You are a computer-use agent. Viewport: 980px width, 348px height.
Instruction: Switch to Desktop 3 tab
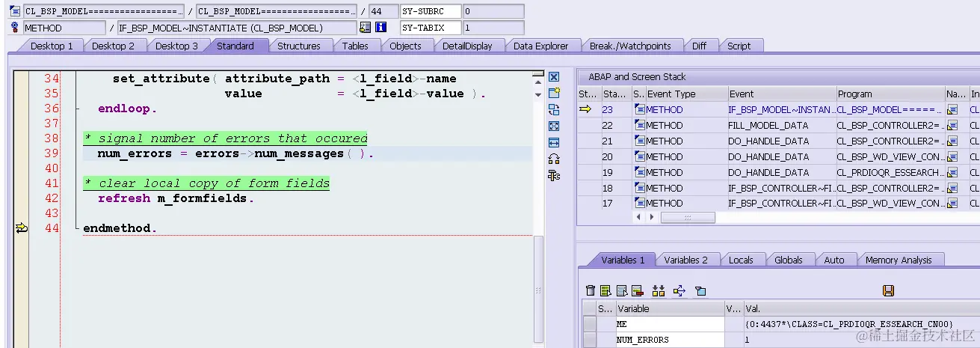tap(177, 46)
